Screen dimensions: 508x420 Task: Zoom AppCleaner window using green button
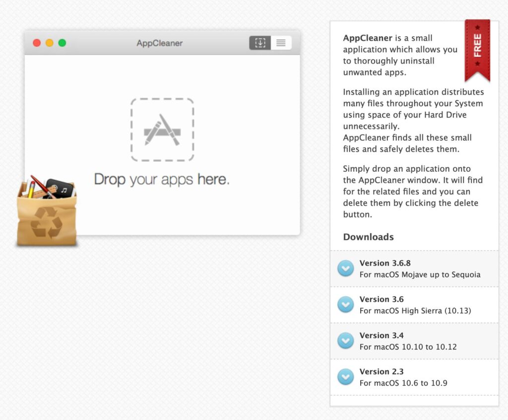pyautogui.click(x=62, y=43)
